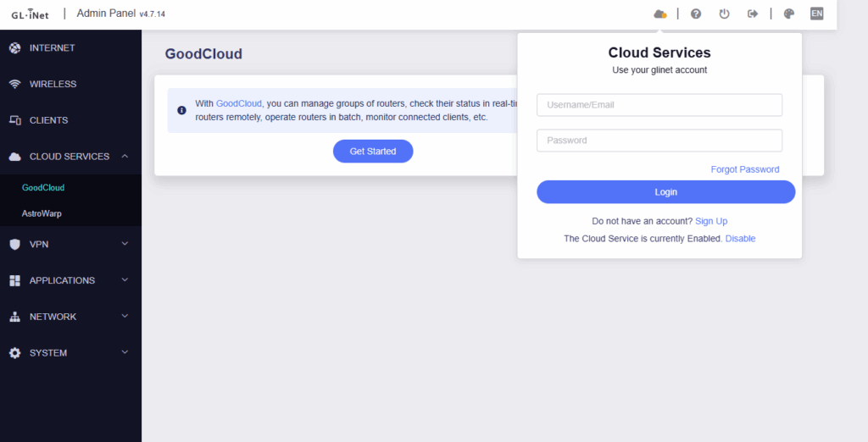
Task: Click the Cloud Services popup heading
Action: pyautogui.click(x=659, y=52)
